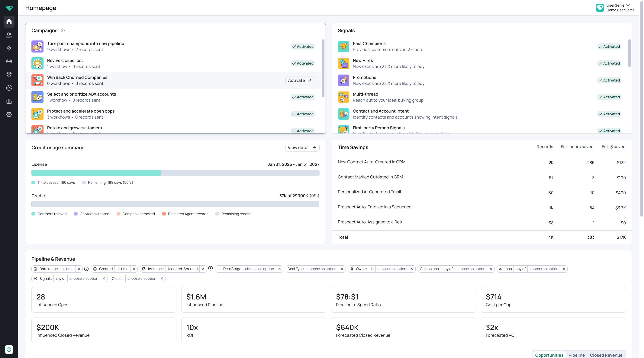644x358 pixels.
Task: Open the settings gear in sidebar
Action: (x=9, y=114)
